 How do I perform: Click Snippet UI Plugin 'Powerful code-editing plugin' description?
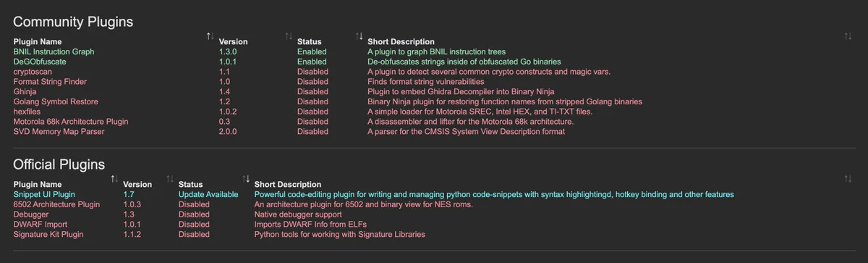(494, 195)
